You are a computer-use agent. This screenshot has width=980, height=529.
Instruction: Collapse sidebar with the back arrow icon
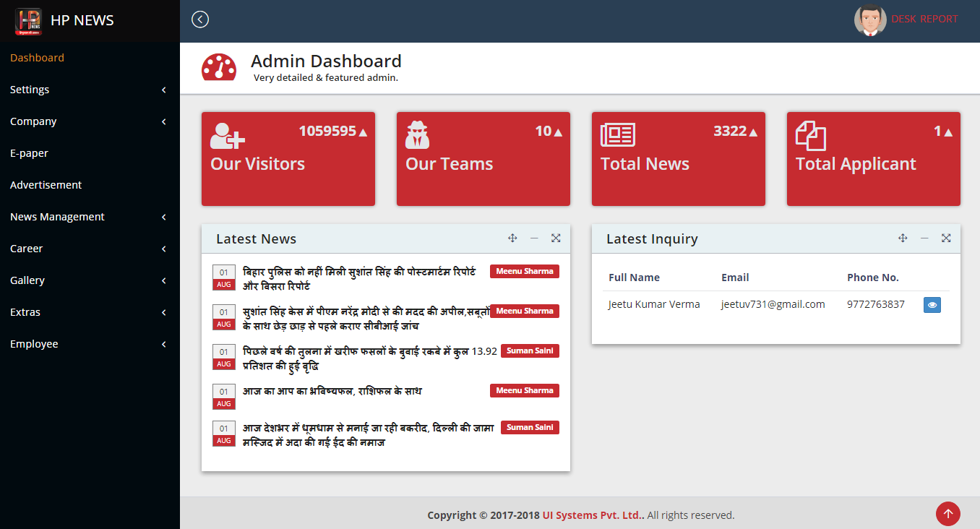[200, 20]
